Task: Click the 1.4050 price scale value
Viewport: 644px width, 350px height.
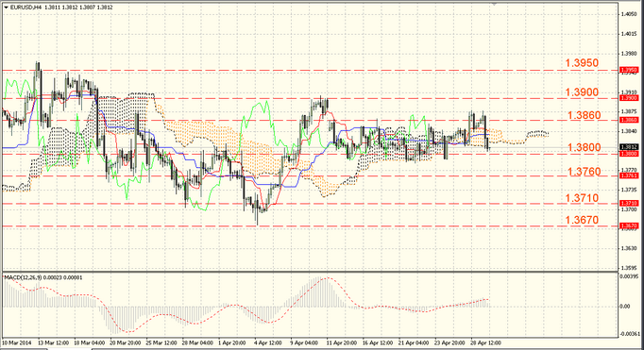Action: click(629, 14)
